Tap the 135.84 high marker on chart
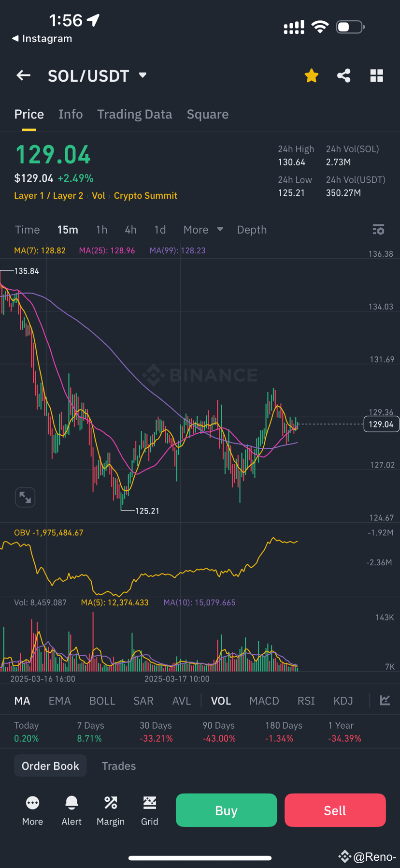The width and height of the screenshot is (400, 868). pos(27,271)
